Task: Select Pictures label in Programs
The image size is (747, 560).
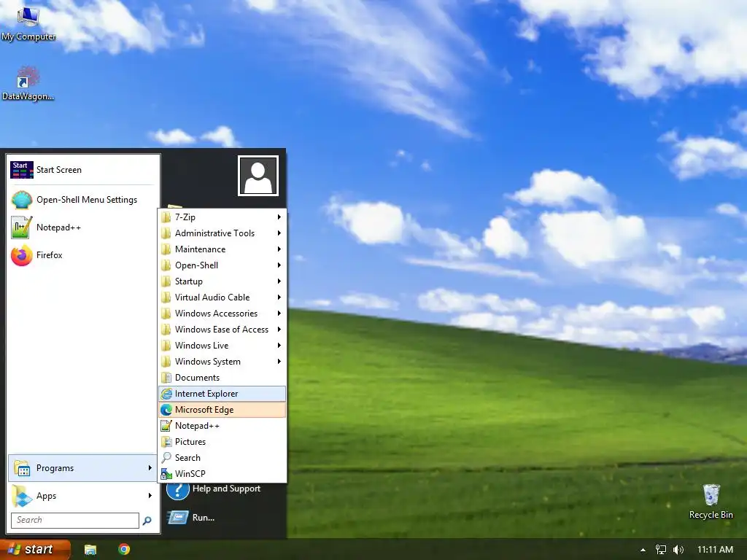Action: (190, 442)
